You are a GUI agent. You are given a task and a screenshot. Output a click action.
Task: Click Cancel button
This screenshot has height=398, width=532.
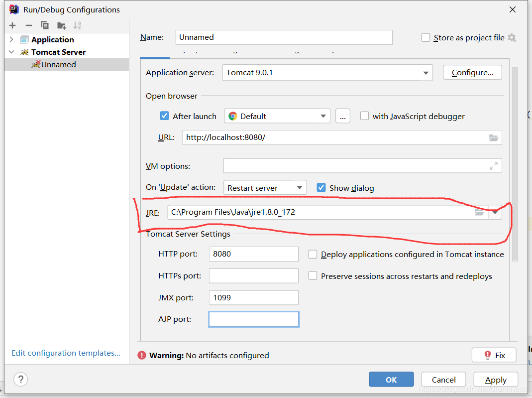click(443, 380)
